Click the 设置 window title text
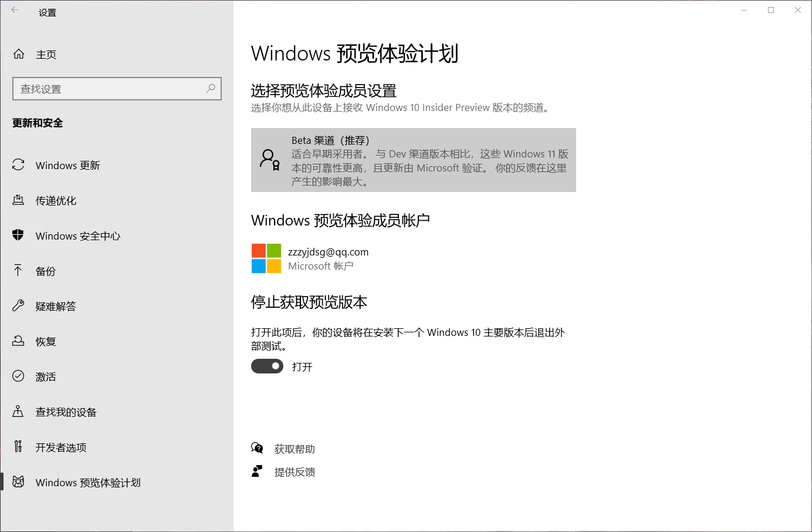The width and height of the screenshot is (812, 532). pos(48,12)
